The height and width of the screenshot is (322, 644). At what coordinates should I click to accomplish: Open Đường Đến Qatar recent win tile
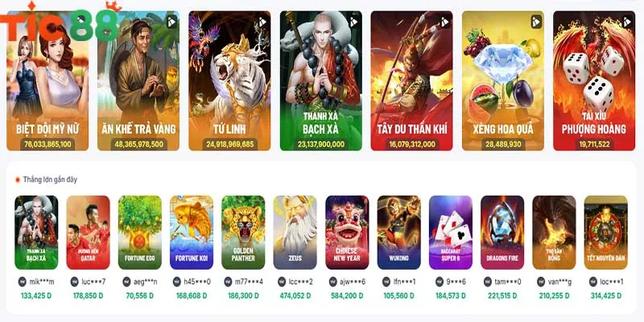(89, 233)
